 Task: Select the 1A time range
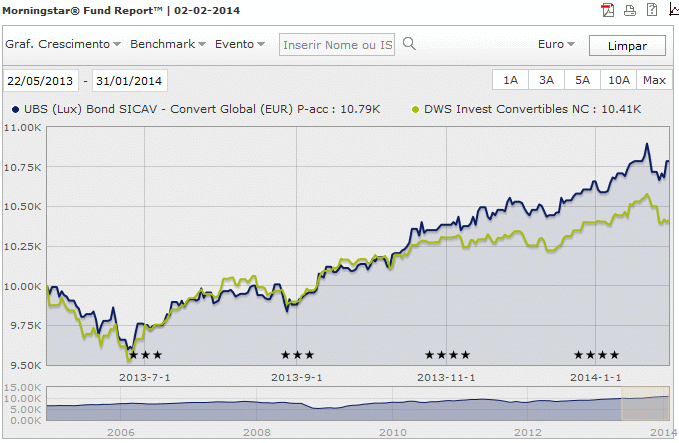[x=510, y=80]
